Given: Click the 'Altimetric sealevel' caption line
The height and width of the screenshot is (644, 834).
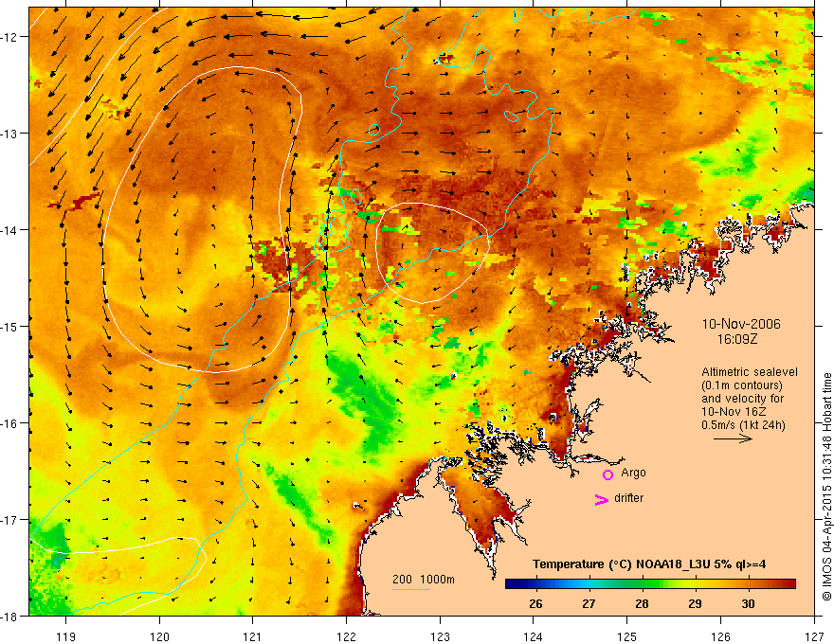Looking at the screenshot, I should tap(750, 372).
